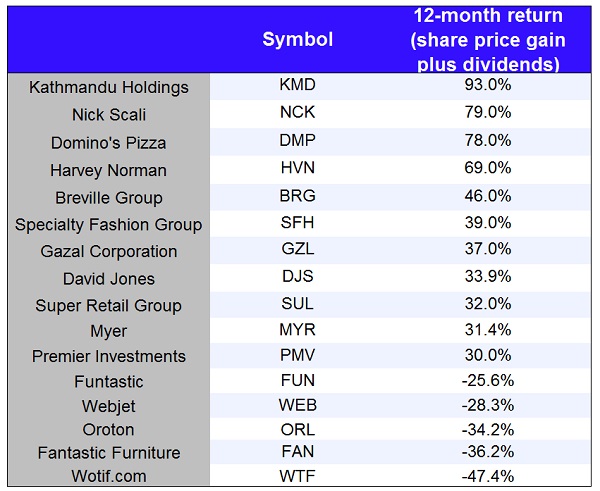
Task: Select David Jones' 33.9% return value
Action: 489,278
